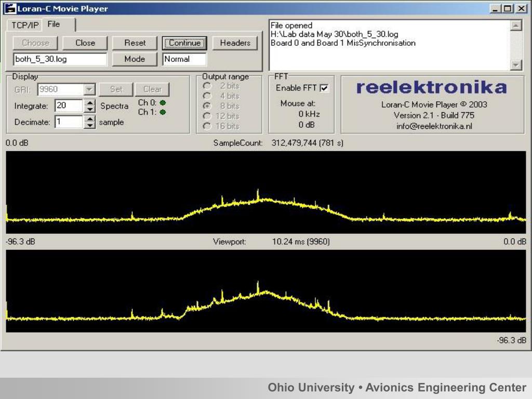Close the Loran-C Movie Player window
Image resolution: width=532 pixels, height=399 pixels.
pyautogui.click(x=521, y=8)
